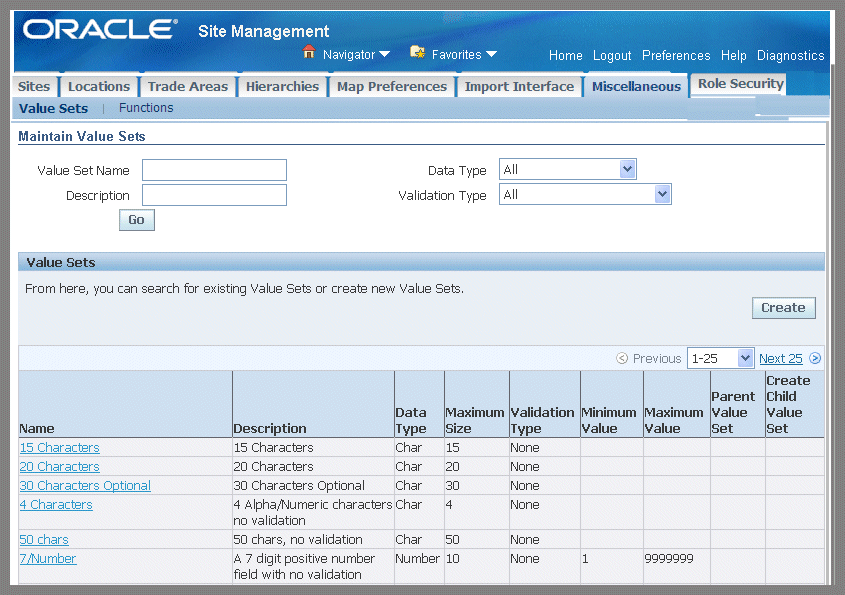This screenshot has width=845, height=595.
Task: Select the Import Interface tab
Action: coord(519,86)
